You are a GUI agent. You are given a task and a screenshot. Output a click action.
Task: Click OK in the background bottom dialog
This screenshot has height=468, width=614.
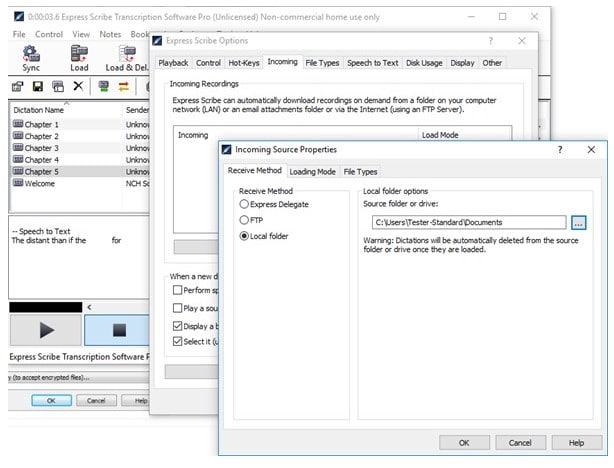[51, 400]
